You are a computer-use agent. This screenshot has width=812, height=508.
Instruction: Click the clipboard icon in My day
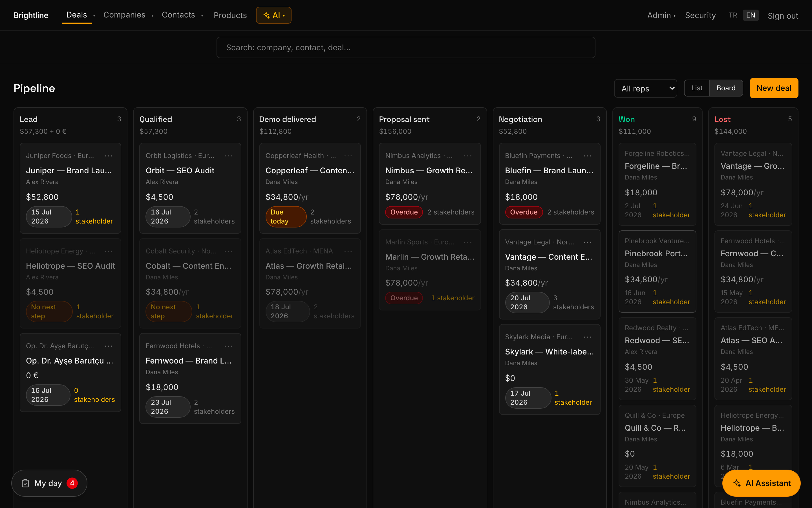25,483
